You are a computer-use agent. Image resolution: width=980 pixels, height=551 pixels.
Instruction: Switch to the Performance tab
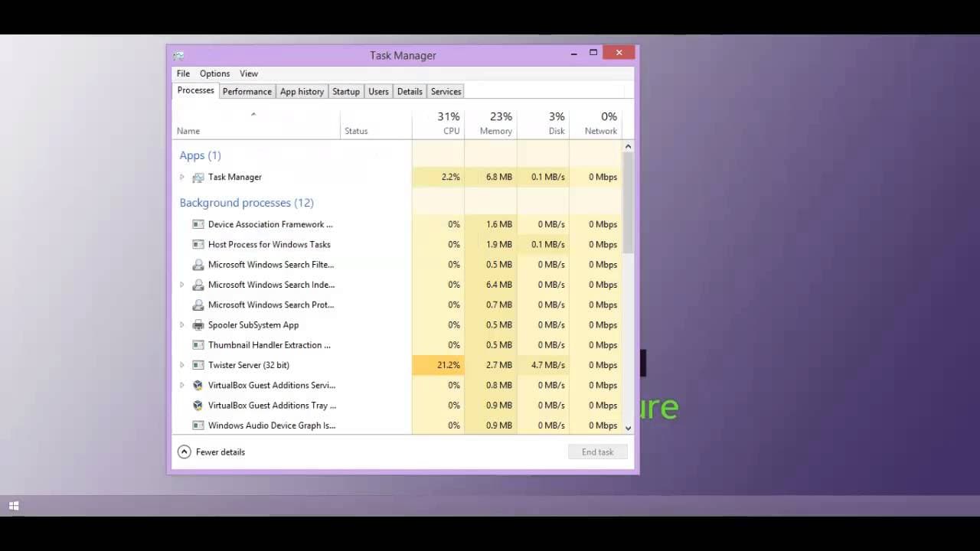click(x=247, y=91)
